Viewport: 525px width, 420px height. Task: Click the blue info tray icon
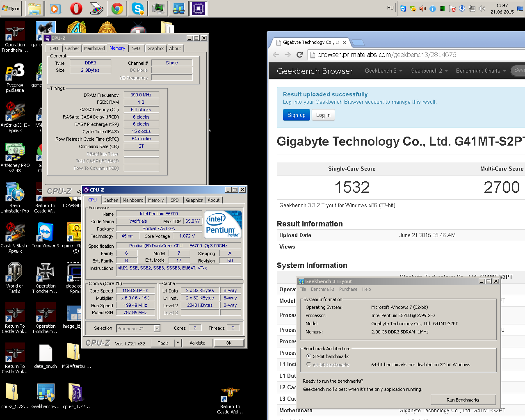click(x=433, y=8)
